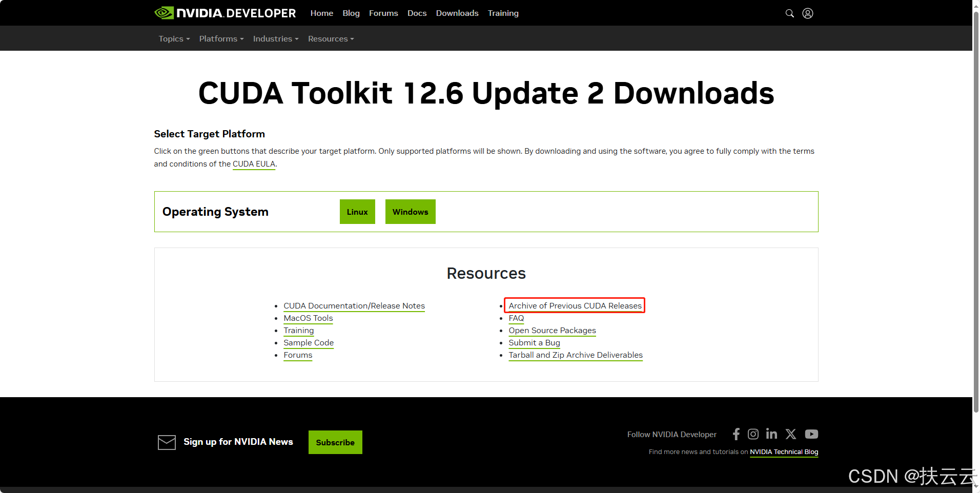The width and height of the screenshot is (980, 493).
Task: Expand the Platforms dropdown menu
Action: coord(221,39)
